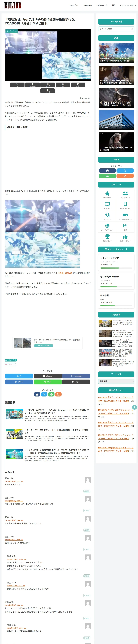Share on LINE below the top image
This screenshot has width=138, height=644.
click(63, 85)
